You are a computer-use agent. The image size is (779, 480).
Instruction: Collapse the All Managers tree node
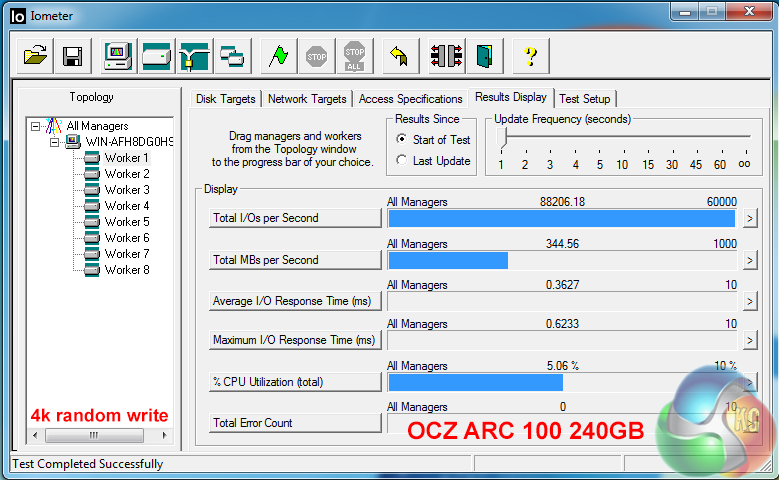click(35, 126)
